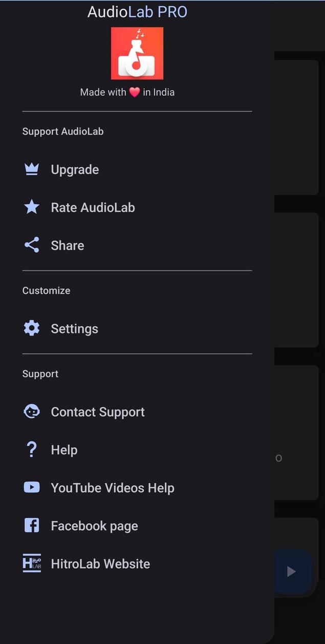Tap the Share icon
Screen dimensions: 325x644
click(31, 245)
